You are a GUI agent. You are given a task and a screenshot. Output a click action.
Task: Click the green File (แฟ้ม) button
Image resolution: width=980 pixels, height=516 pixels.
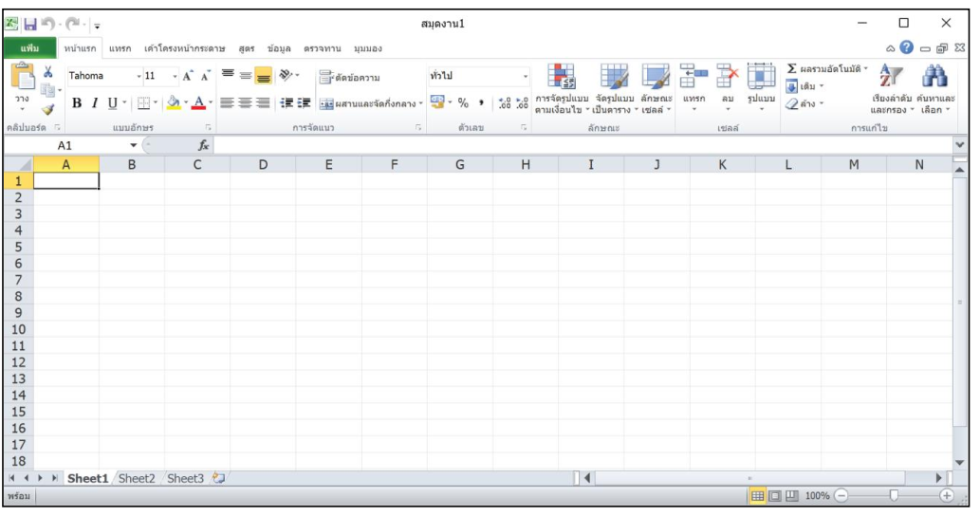[28, 47]
